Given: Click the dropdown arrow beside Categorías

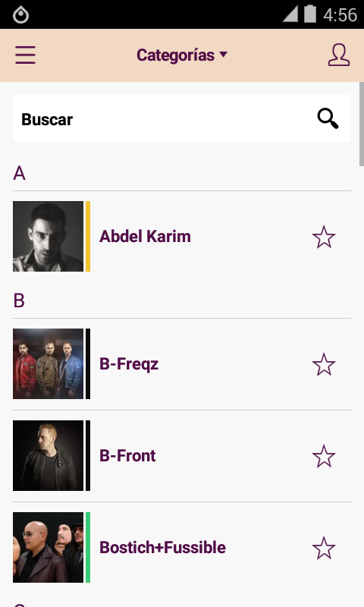Looking at the screenshot, I should coord(223,55).
